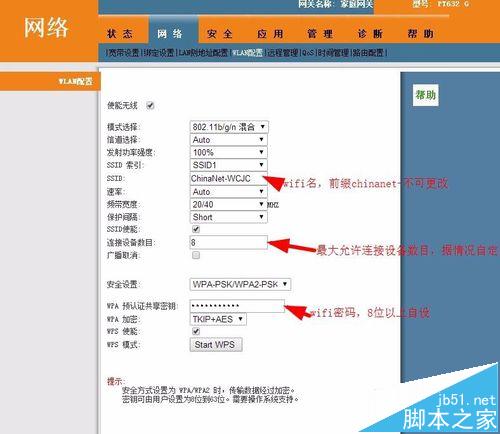
Task: Go to 远程管理 submenu
Action: (x=283, y=53)
